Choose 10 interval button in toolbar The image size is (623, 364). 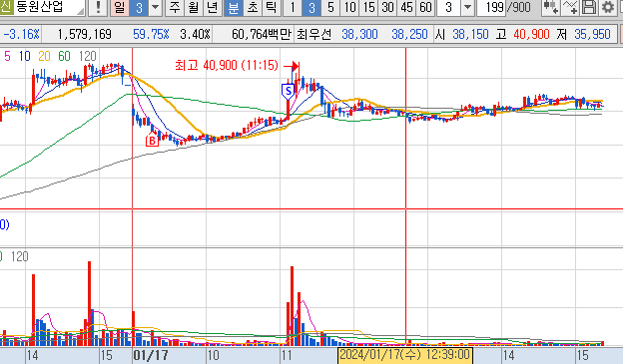[349, 7]
